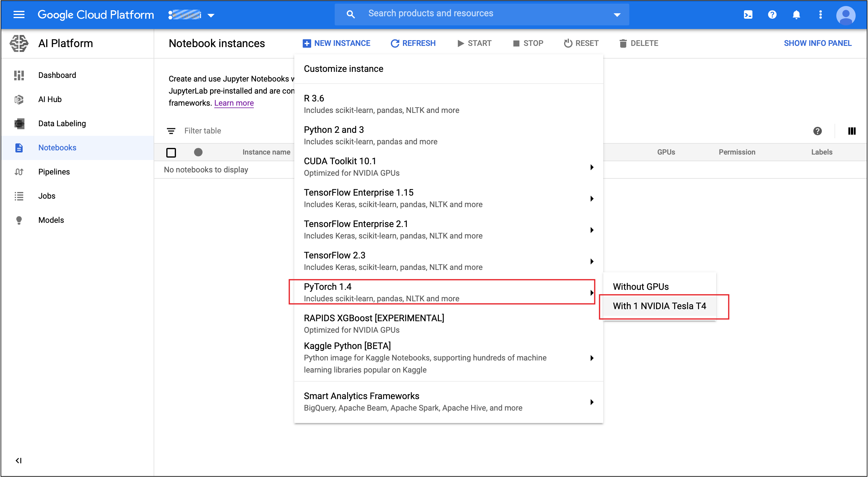Expand TensorFlow Enterprise 2.1 submenu arrow
This screenshot has height=477, width=868.
(592, 230)
